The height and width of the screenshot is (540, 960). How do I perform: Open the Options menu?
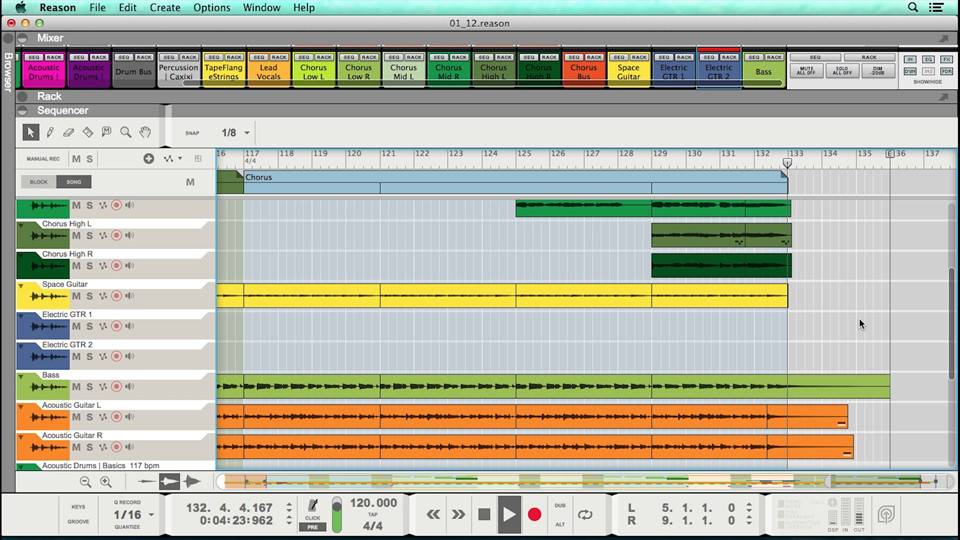coord(212,7)
